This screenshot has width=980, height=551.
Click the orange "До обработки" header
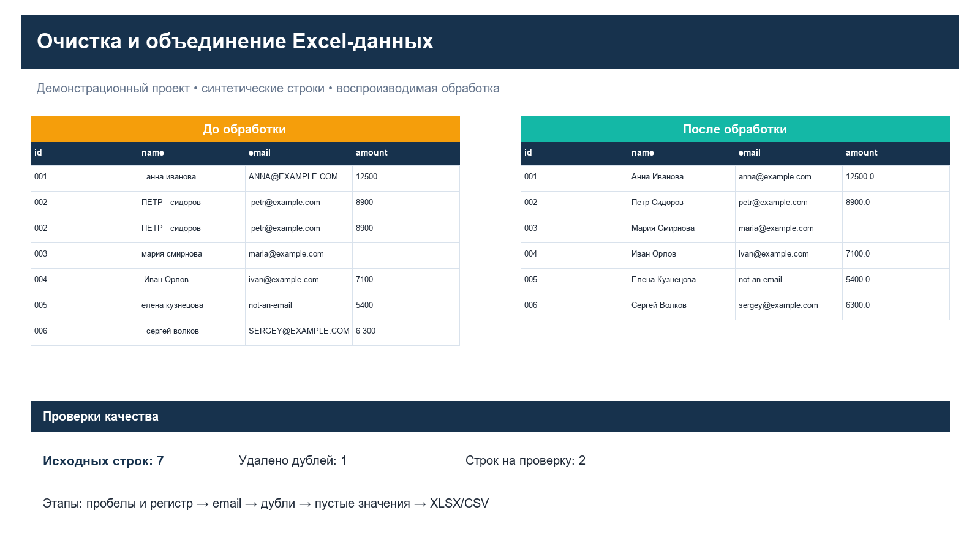pyautogui.click(x=245, y=129)
